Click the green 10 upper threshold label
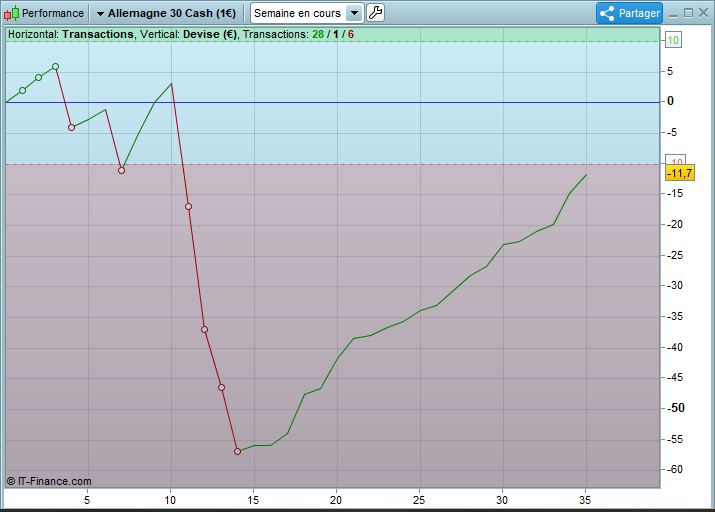The height and width of the screenshot is (512, 715). (673, 40)
